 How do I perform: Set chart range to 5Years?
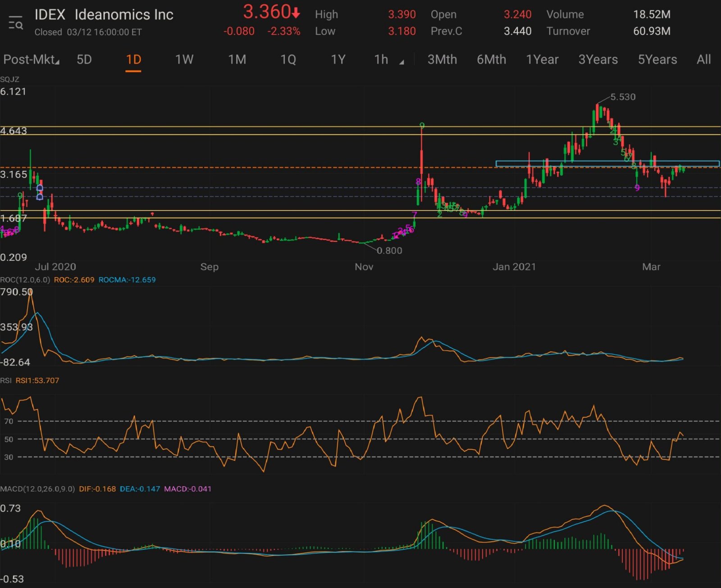(x=657, y=59)
